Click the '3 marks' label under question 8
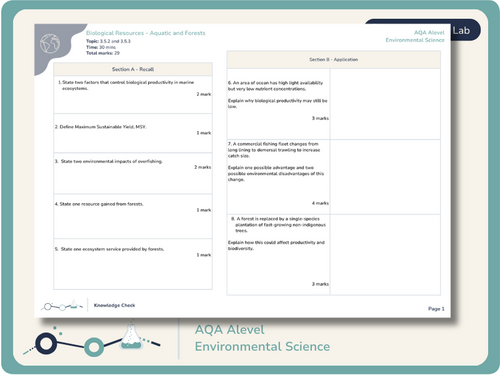Screen dimensions: 500x375 click(x=320, y=284)
